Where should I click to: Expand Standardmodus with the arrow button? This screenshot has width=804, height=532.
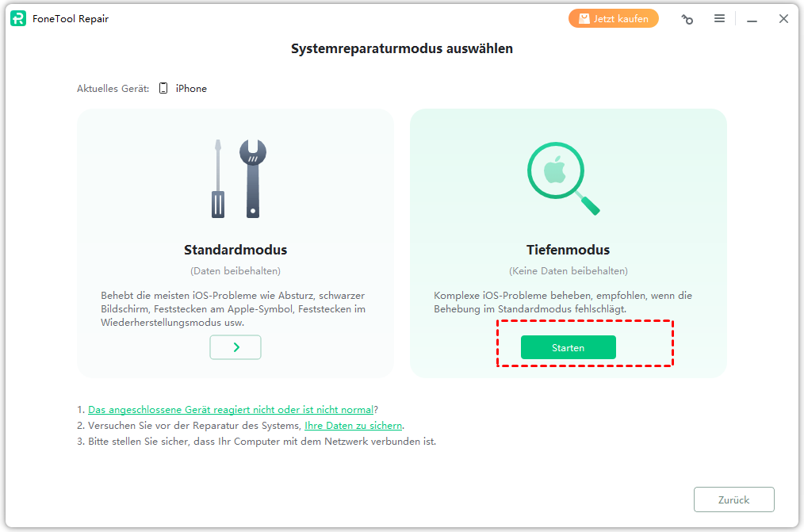(x=235, y=347)
